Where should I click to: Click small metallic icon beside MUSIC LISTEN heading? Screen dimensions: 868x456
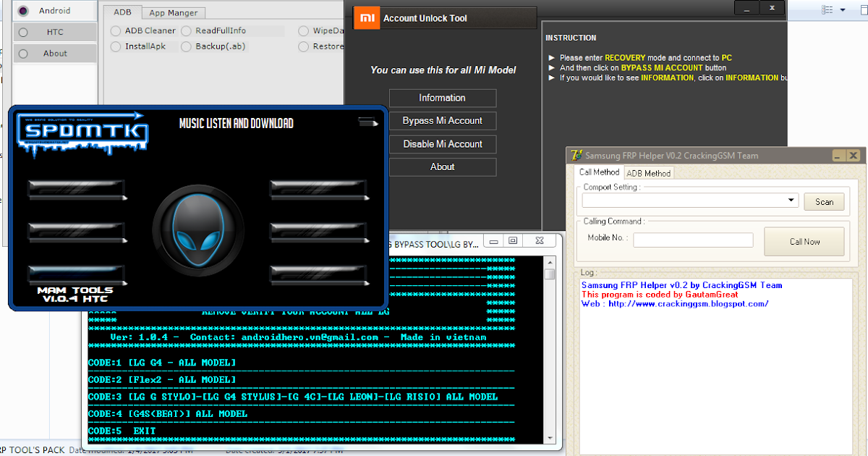pyautogui.click(x=368, y=123)
